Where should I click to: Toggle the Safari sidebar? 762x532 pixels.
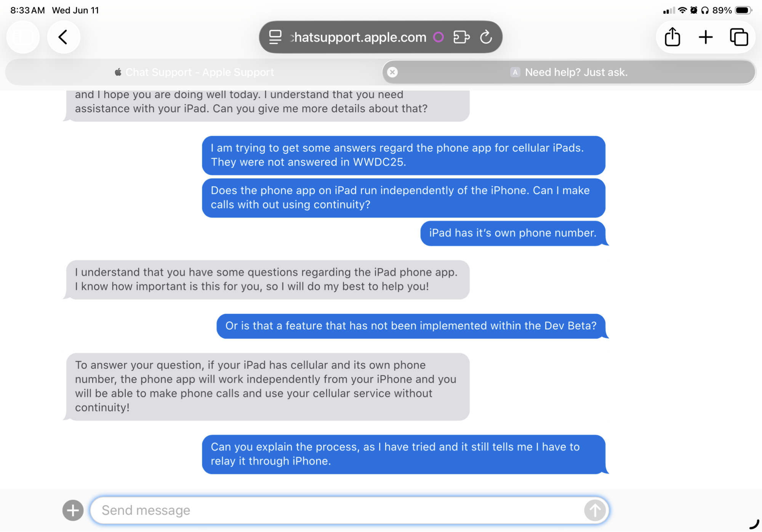[x=23, y=37]
